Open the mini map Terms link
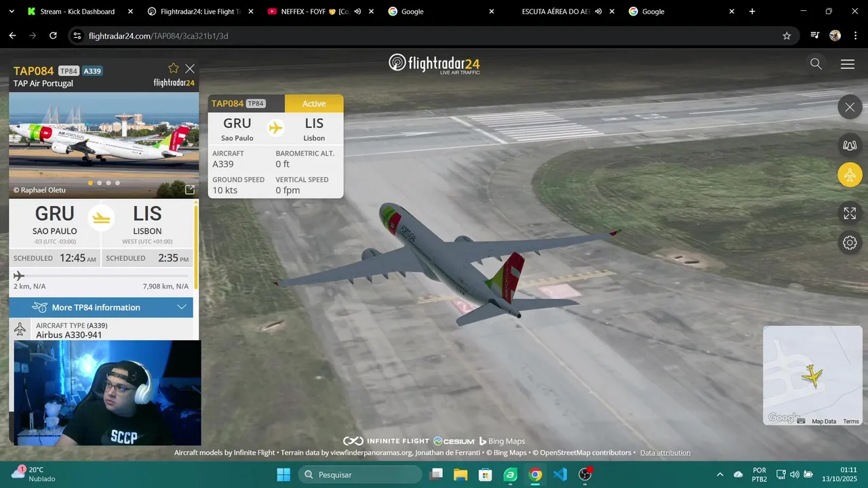 [851, 422]
